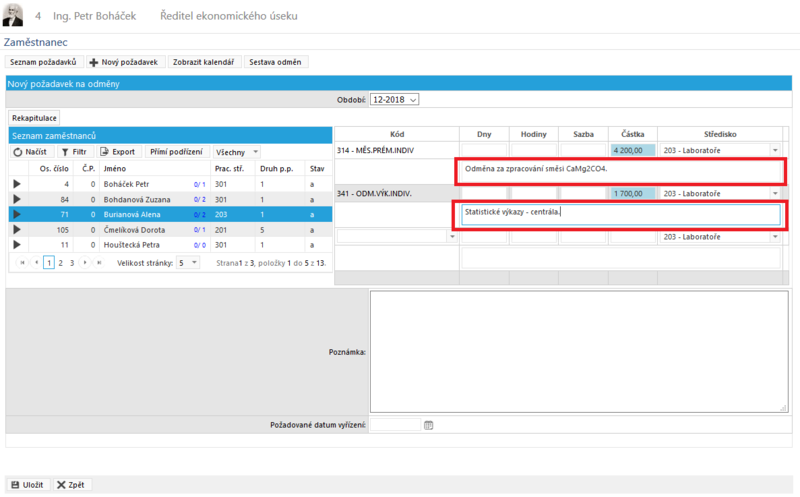Viewport: 800px width, 497px height.
Task: Select code 314 - MĚS.PRÉM.INDIV
Action: coord(376,151)
